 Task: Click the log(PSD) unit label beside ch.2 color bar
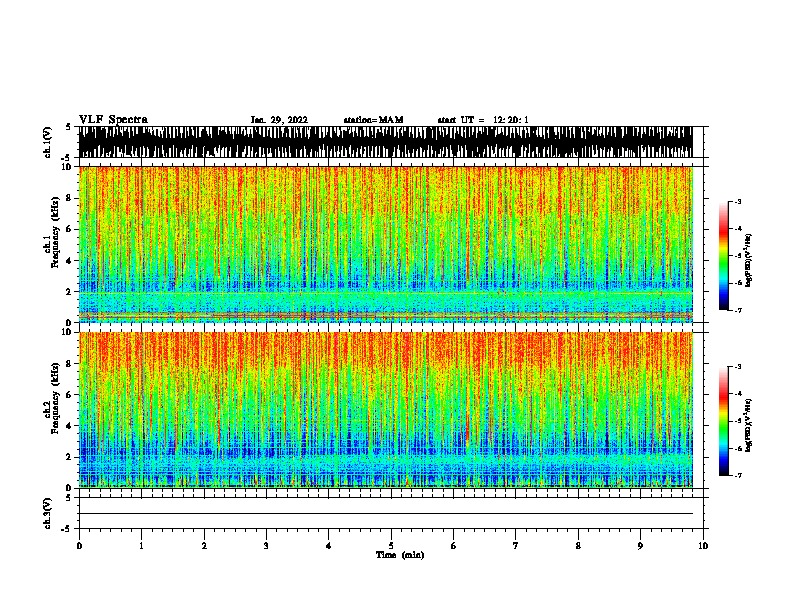(749, 425)
